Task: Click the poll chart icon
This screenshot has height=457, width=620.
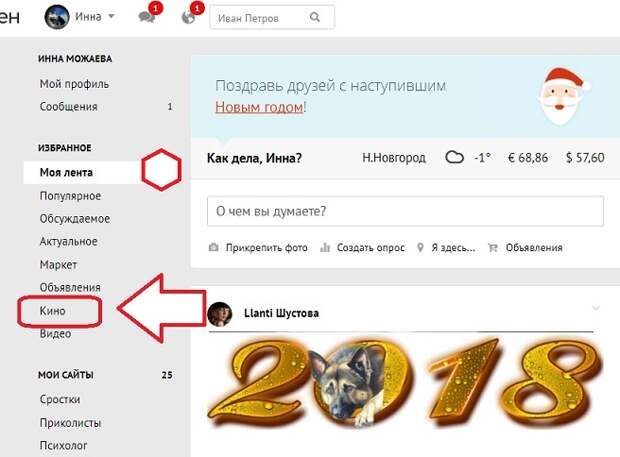Action: pos(325,247)
